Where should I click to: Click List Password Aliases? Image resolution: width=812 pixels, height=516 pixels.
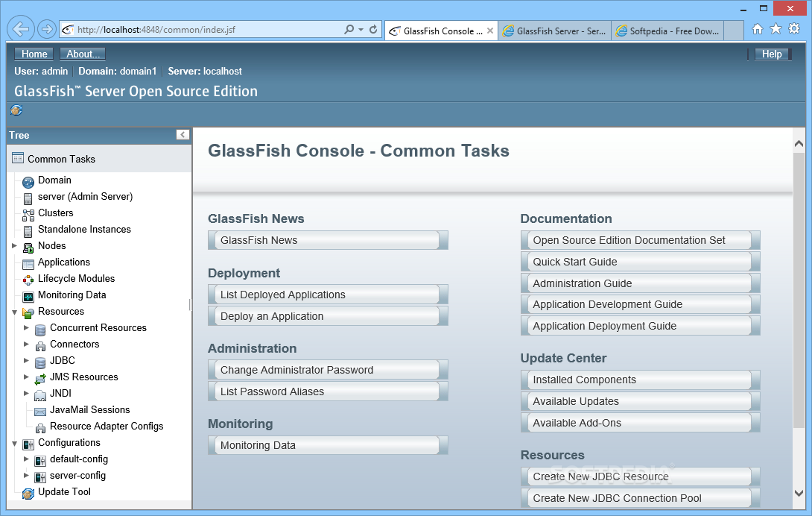(x=328, y=391)
